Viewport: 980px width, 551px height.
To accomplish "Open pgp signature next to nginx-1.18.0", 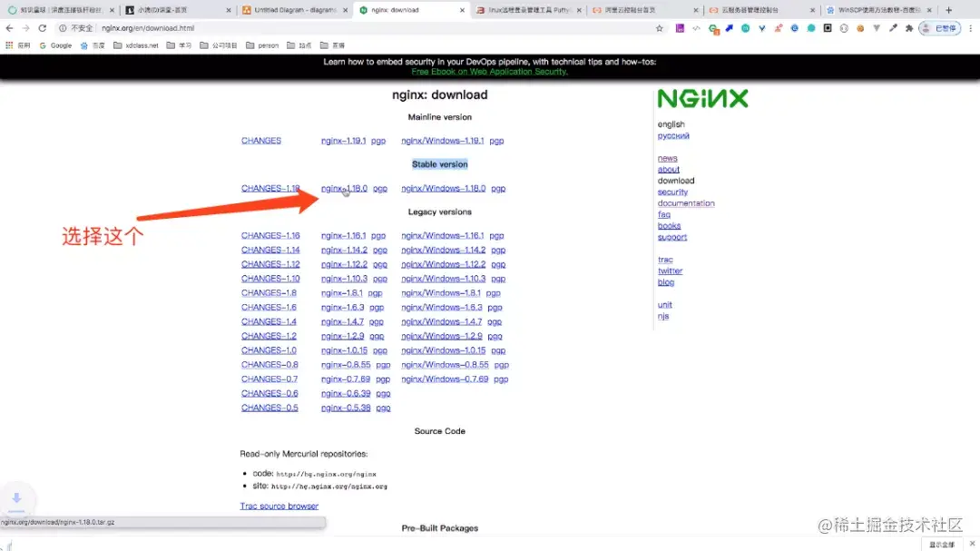I will (380, 188).
